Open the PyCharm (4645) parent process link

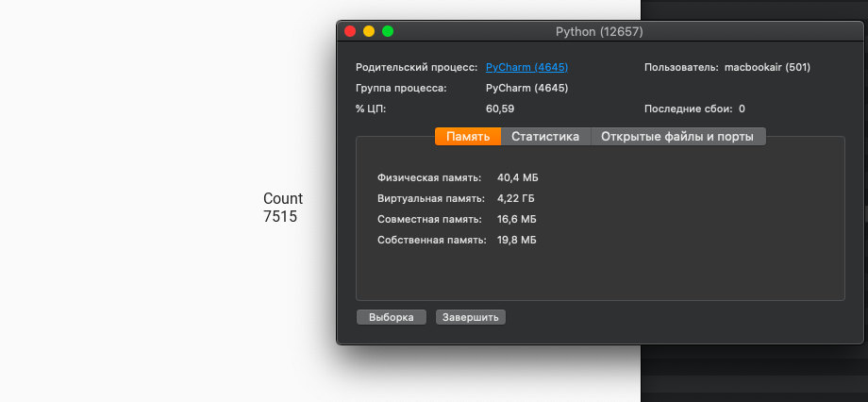[x=526, y=67]
